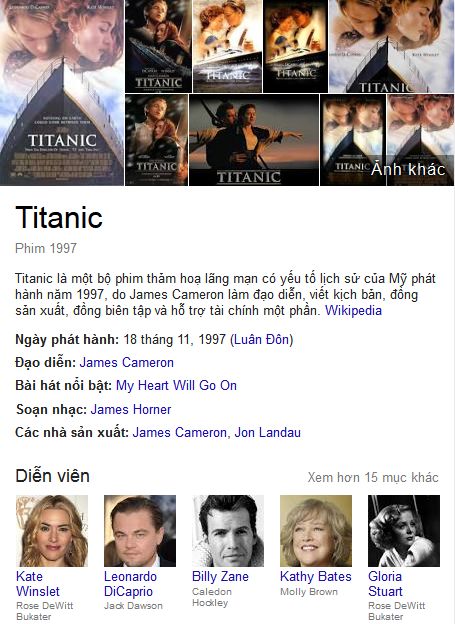Click the Luân Đôn release location link

click(x=261, y=339)
